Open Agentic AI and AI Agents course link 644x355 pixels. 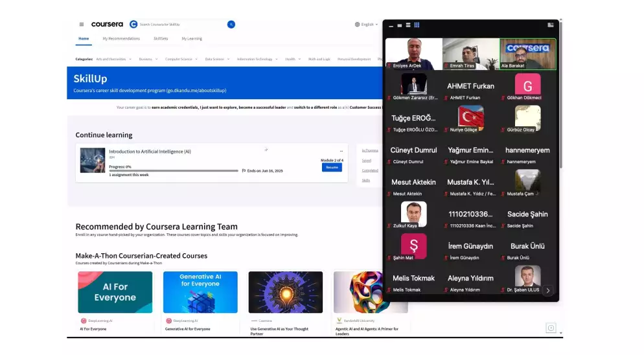(367, 331)
